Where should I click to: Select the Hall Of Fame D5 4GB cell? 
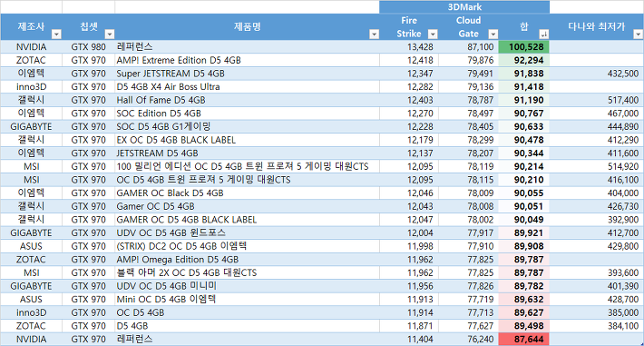click(x=248, y=100)
